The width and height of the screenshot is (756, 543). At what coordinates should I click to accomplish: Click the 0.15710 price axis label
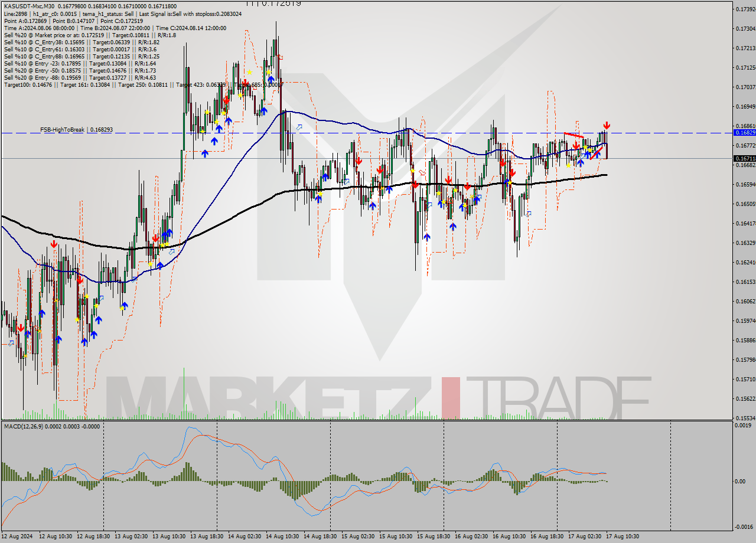pyautogui.click(x=745, y=379)
